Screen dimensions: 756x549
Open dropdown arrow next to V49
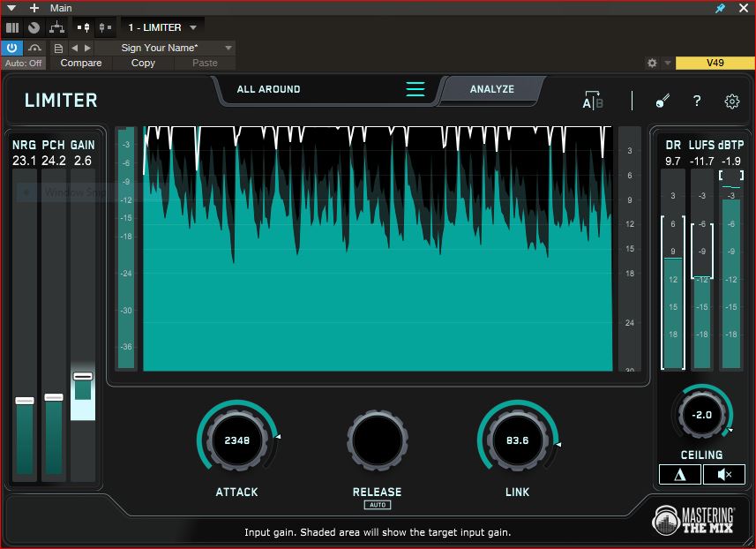pyautogui.click(x=668, y=64)
